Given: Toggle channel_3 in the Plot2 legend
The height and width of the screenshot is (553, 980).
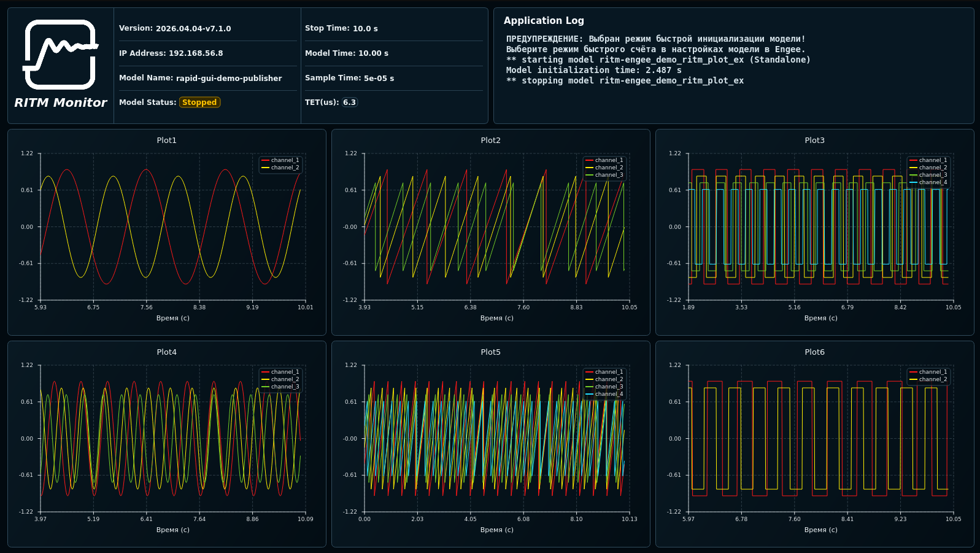Looking at the screenshot, I should tap(604, 175).
